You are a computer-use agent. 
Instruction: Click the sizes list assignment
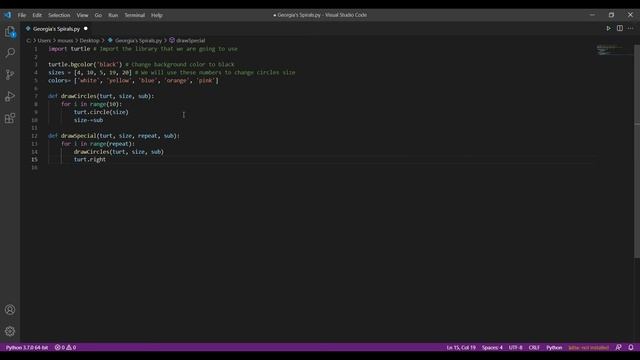90,73
